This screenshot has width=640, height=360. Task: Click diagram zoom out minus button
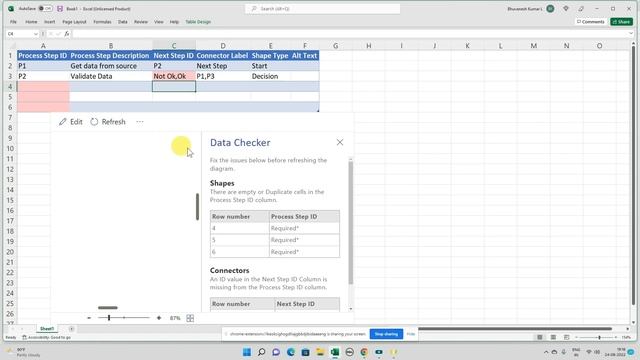click(x=89, y=318)
